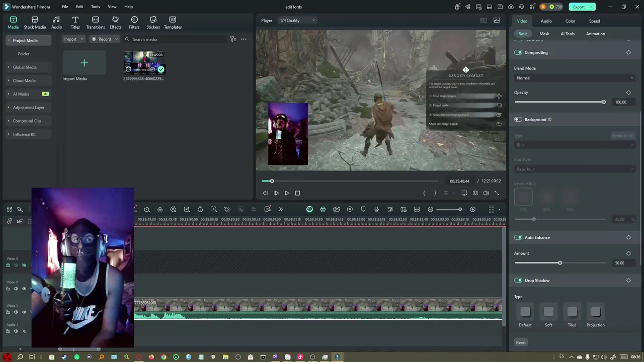Open the File menu
Image resolution: width=644 pixels, height=362 pixels.
click(x=65, y=7)
